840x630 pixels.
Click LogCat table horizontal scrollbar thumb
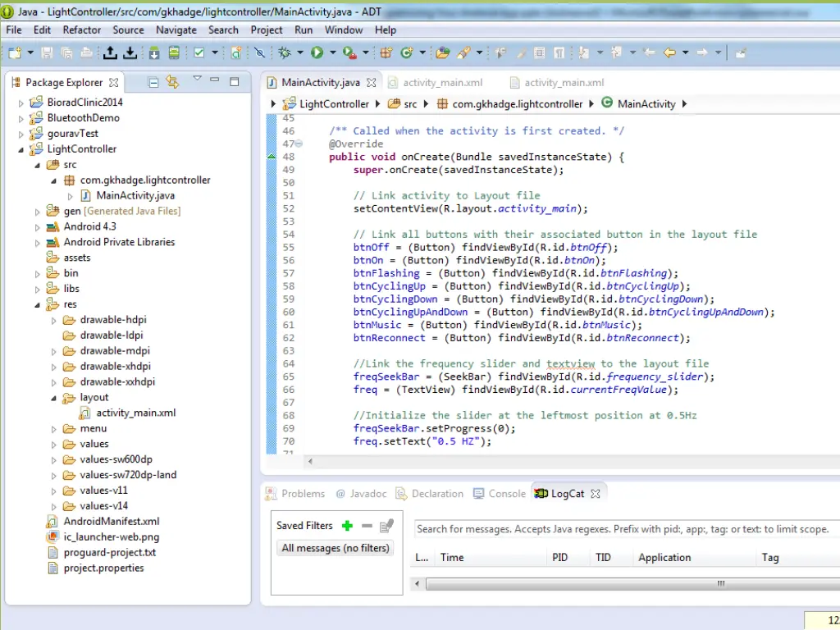point(633,583)
